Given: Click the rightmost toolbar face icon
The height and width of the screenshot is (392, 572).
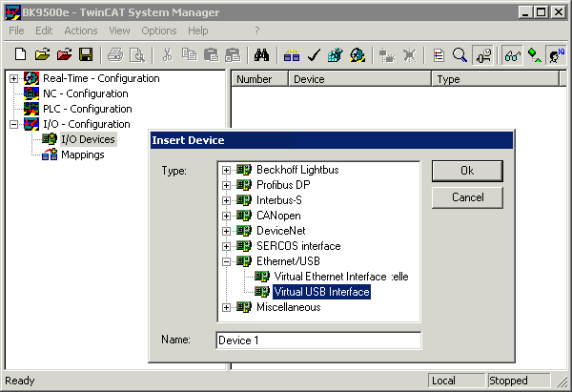Looking at the screenshot, I should click(557, 55).
